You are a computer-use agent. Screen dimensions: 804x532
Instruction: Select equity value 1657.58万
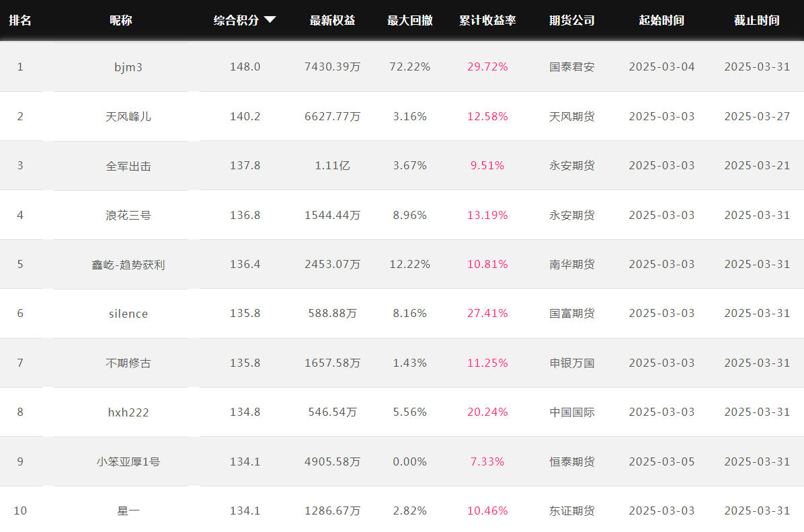pos(332,363)
